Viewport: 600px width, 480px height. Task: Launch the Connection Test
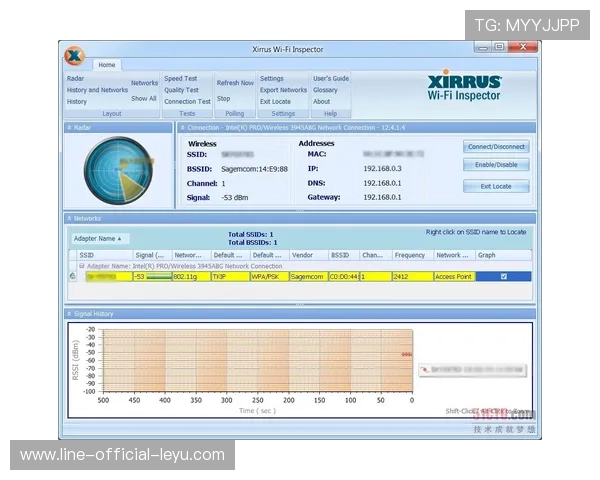tap(188, 101)
